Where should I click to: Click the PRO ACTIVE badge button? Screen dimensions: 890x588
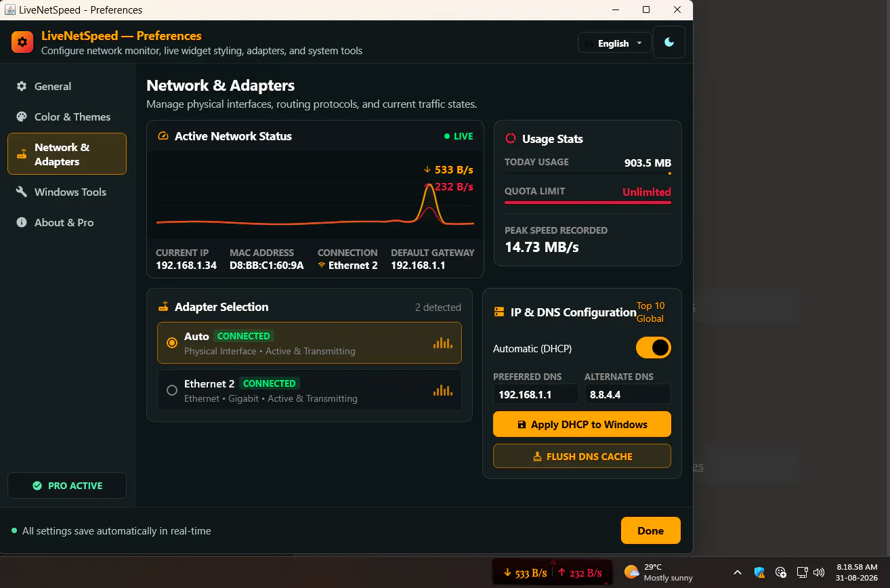click(67, 485)
